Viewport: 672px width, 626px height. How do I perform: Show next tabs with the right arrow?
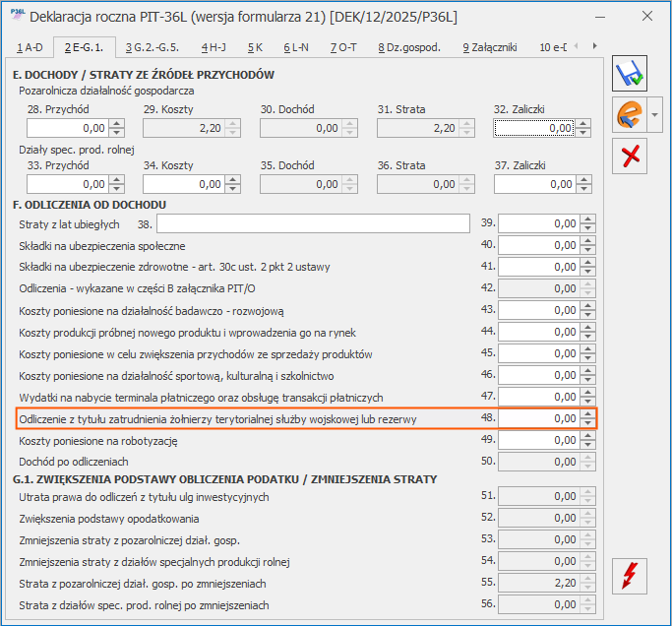click(595, 46)
